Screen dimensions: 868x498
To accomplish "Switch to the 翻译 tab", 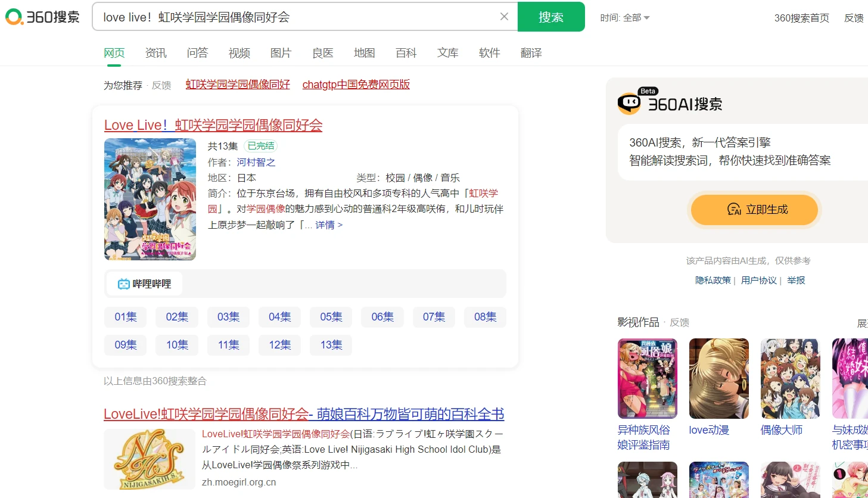I will click(x=531, y=53).
